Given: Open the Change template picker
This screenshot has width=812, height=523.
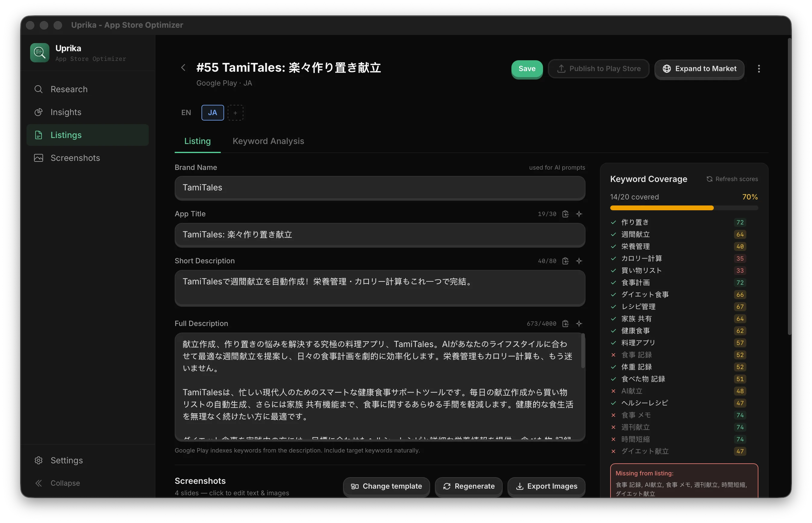Looking at the screenshot, I should [386, 486].
